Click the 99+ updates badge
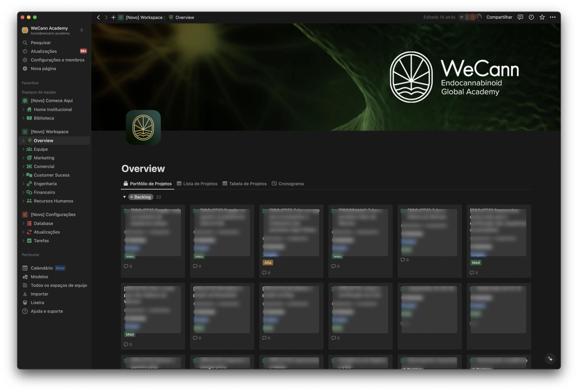This screenshot has width=578, height=392. pos(83,51)
